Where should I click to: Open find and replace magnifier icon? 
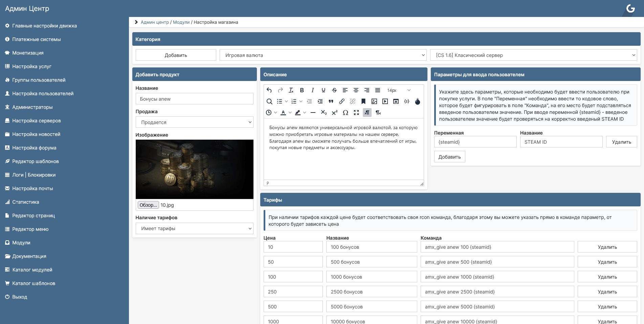pos(269,101)
